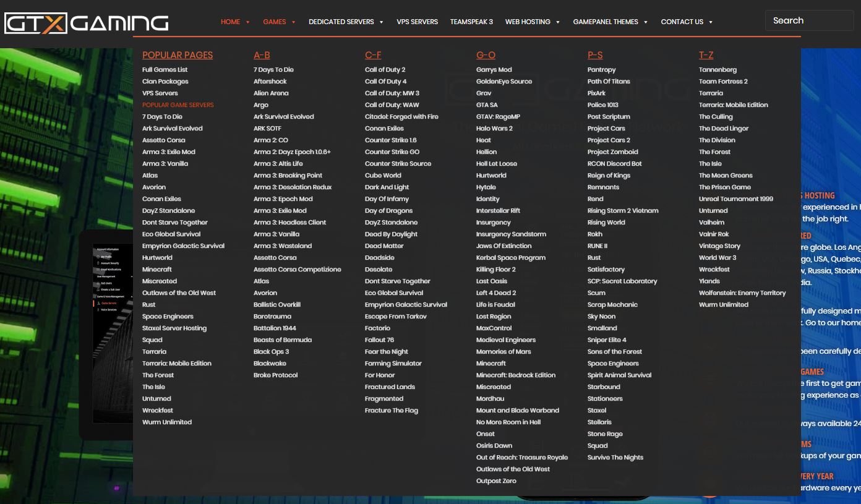Open the Garrys Mod server page

click(x=494, y=70)
